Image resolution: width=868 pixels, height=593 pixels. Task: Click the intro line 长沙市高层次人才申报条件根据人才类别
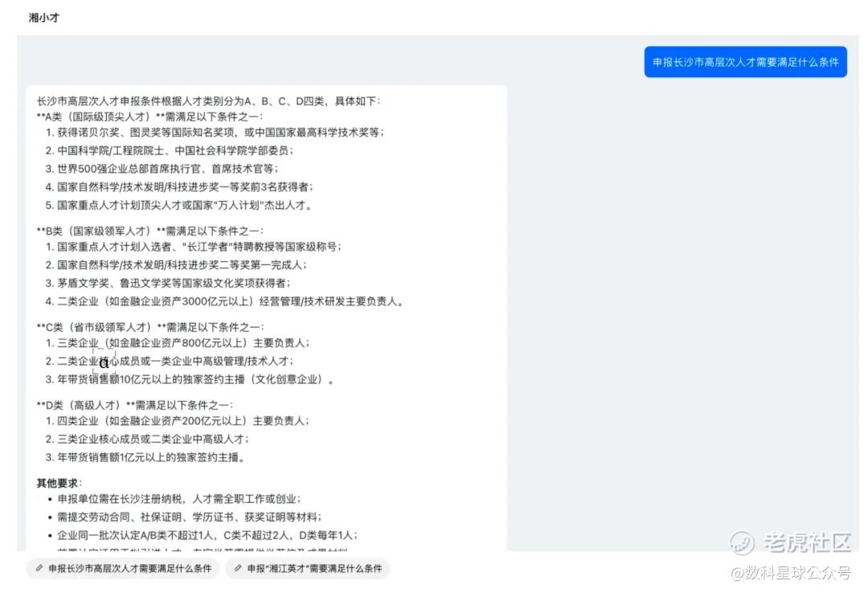pos(208,100)
